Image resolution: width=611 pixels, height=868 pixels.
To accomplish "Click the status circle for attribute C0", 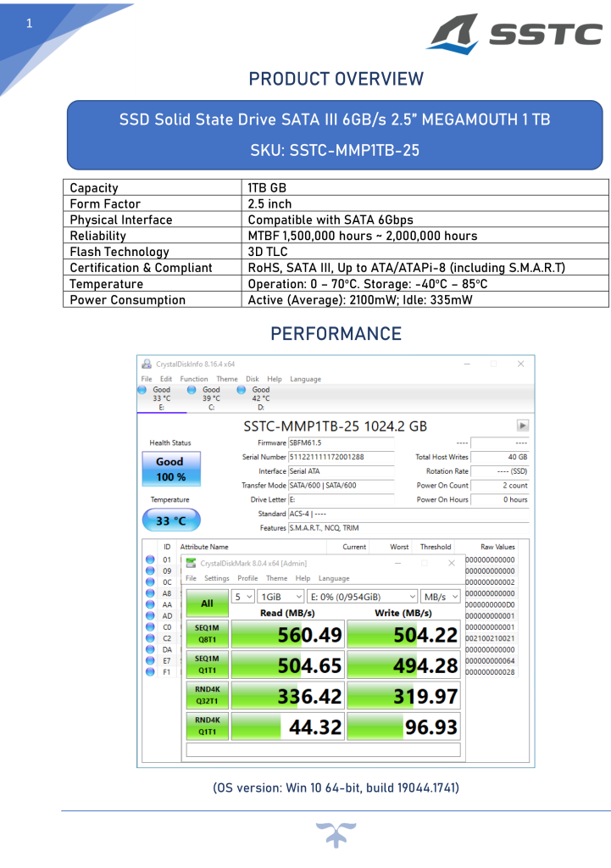I will [x=150, y=626].
